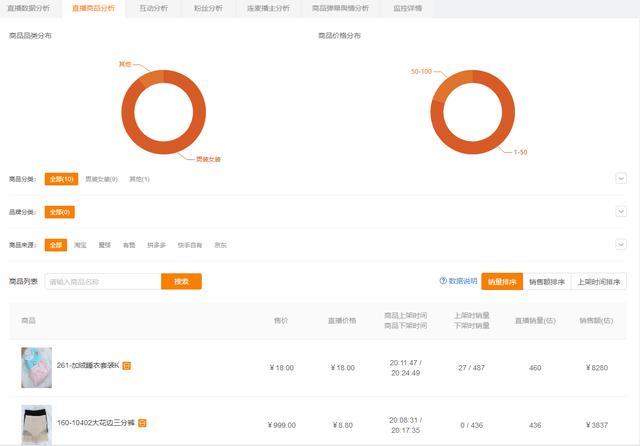Viewport: 640px width, 446px height.
Task: Click the 50-100 label on price chart
Action: point(421,71)
